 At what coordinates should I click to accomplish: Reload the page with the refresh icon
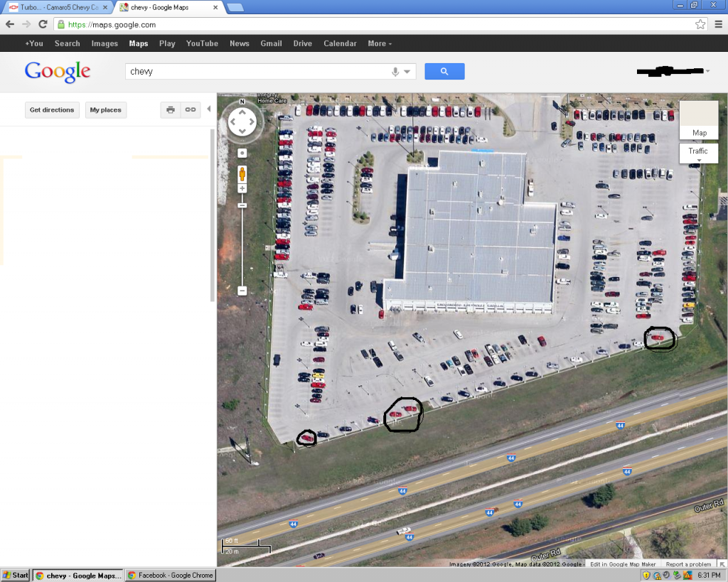point(43,25)
